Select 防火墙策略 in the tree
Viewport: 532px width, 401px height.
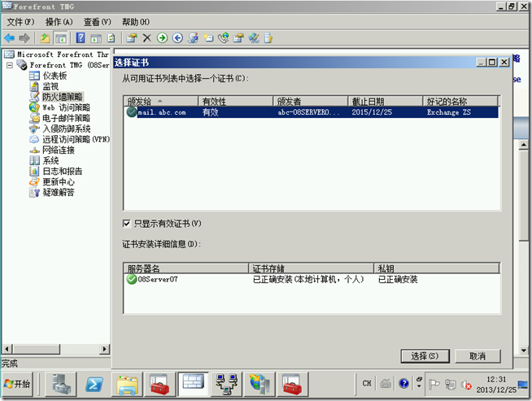[x=62, y=97]
